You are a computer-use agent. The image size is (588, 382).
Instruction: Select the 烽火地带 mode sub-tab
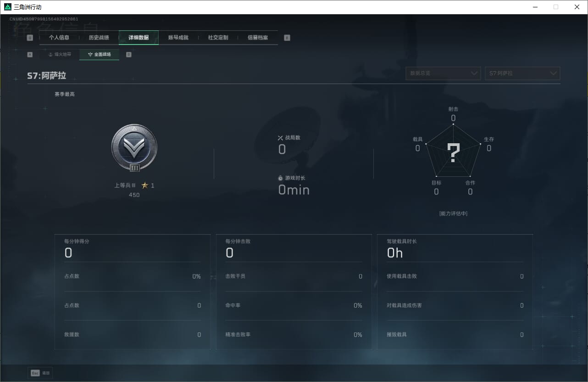coord(60,55)
